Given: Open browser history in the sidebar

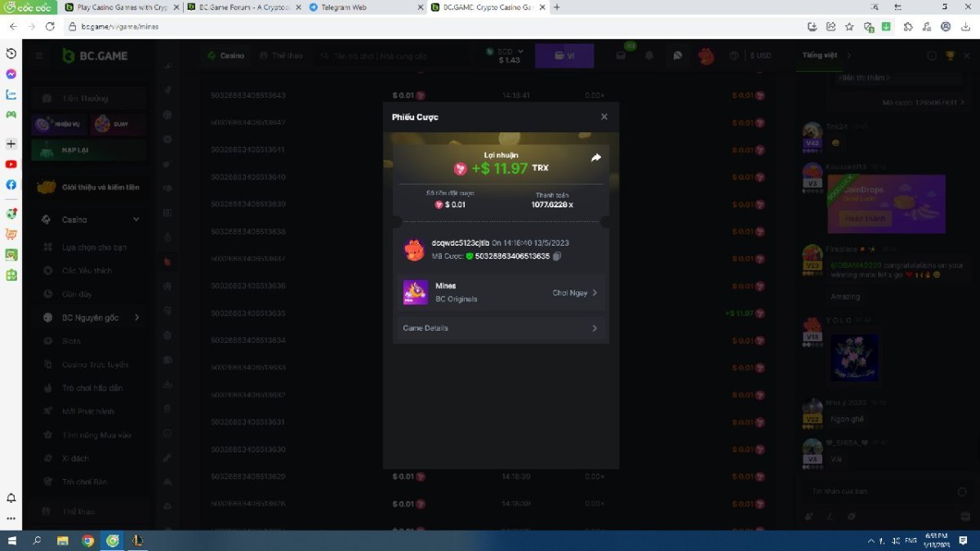Looking at the screenshot, I should point(11,53).
